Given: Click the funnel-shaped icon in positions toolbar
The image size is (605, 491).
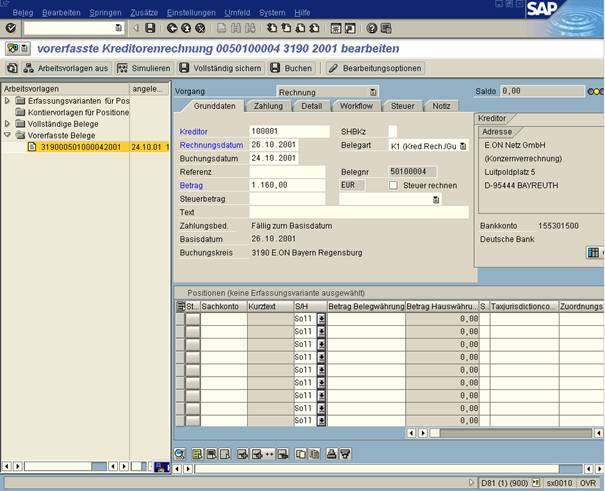Looking at the screenshot, I should point(345,454).
